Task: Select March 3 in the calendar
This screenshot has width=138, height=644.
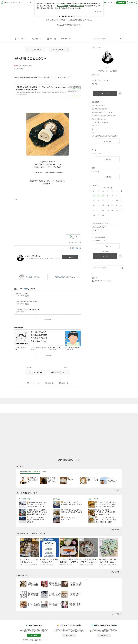Action: tap(103, 196)
